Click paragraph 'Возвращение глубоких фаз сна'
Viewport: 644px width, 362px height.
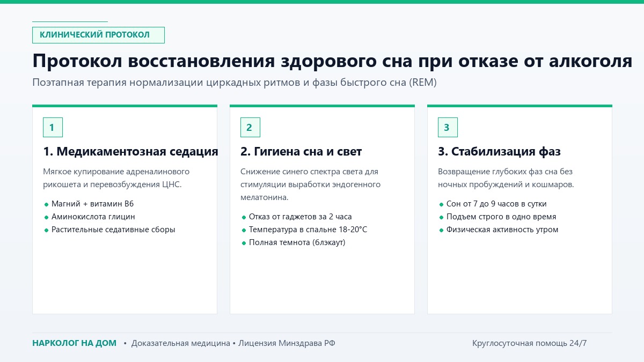(506, 178)
